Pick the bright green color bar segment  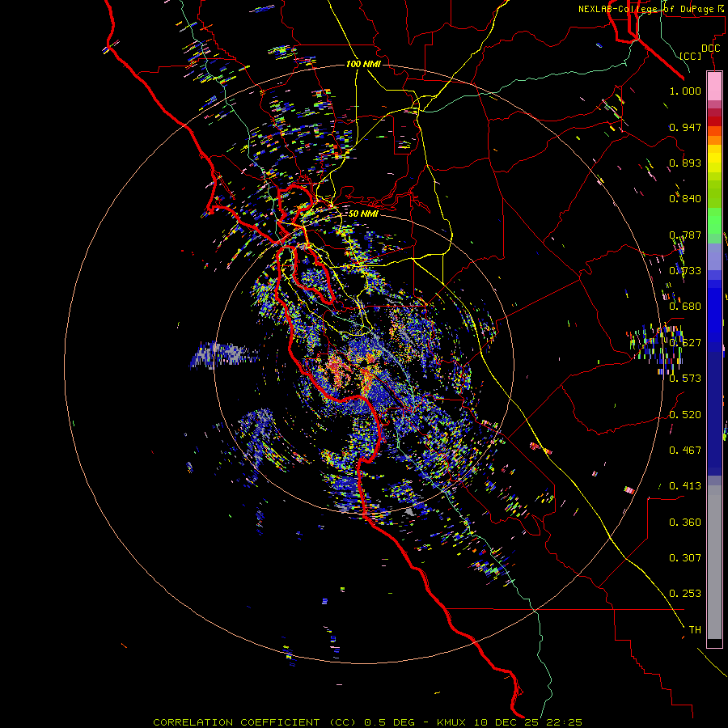[714, 221]
